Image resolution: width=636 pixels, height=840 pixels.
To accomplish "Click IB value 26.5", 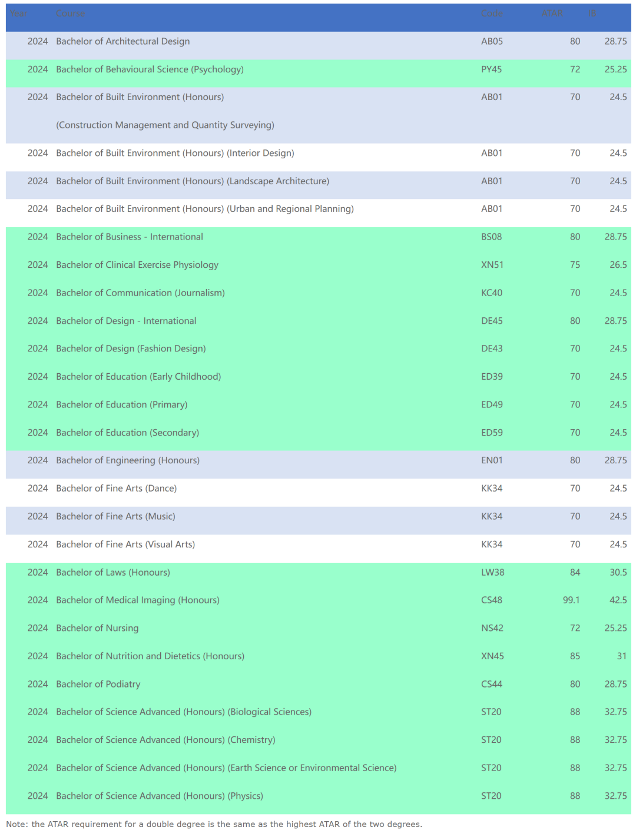I will pos(618,265).
